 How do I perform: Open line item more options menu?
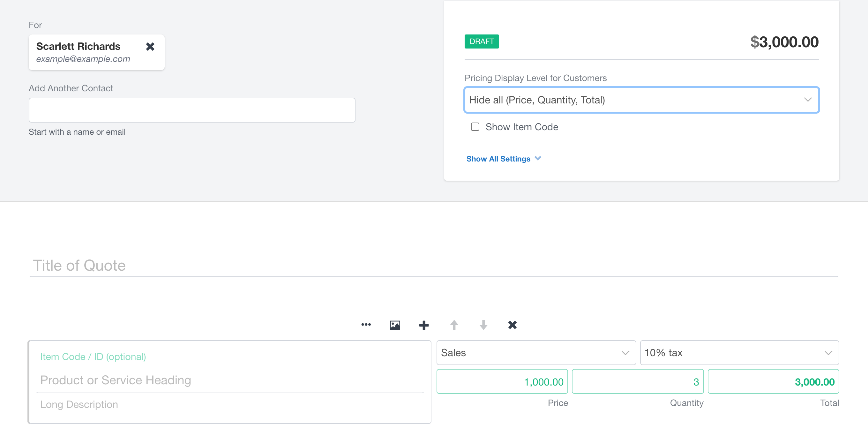(366, 325)
